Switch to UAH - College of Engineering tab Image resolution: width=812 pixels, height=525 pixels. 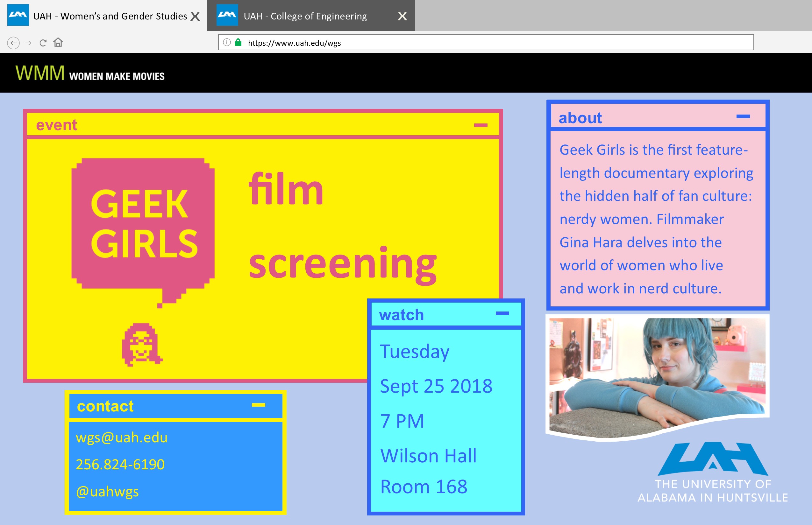coord(311,16)
